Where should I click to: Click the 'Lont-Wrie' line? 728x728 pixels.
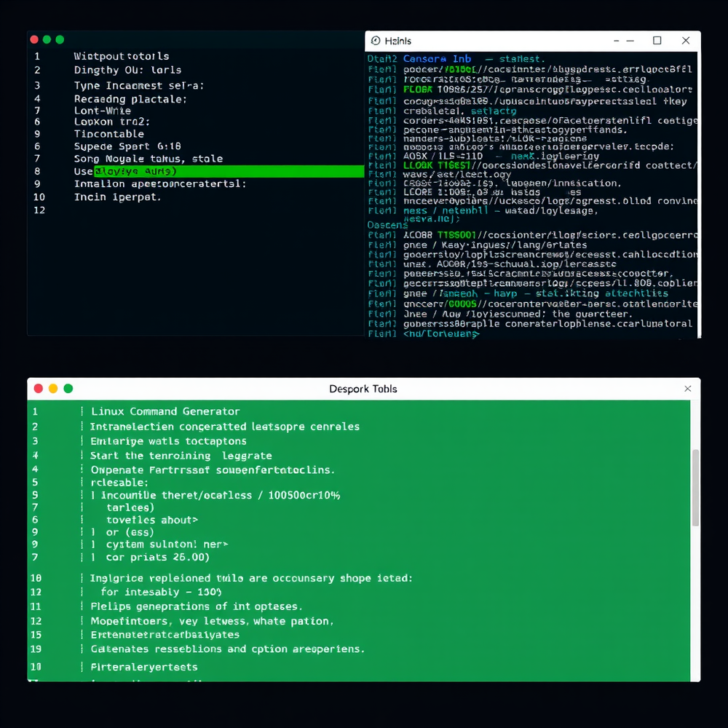coord(103,111)
